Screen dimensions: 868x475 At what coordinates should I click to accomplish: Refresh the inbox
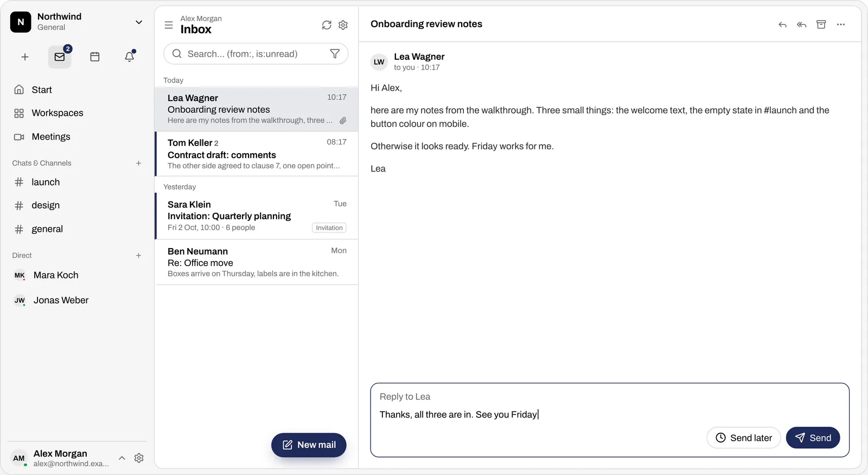(x=327, y=25)
